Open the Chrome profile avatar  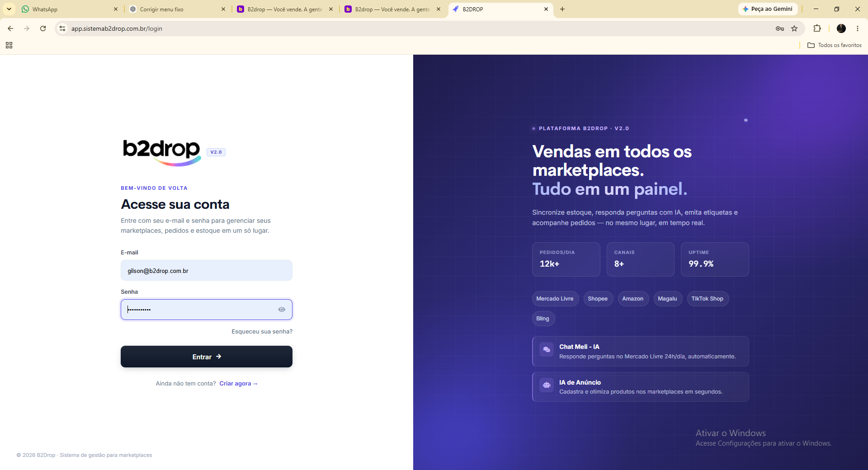pyautogui.click(x=841, y=28)
